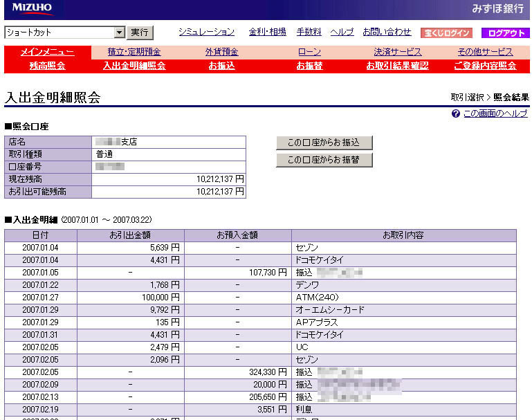
Task: Click the お引出金額 column header
Action: (x=130, y=235)
